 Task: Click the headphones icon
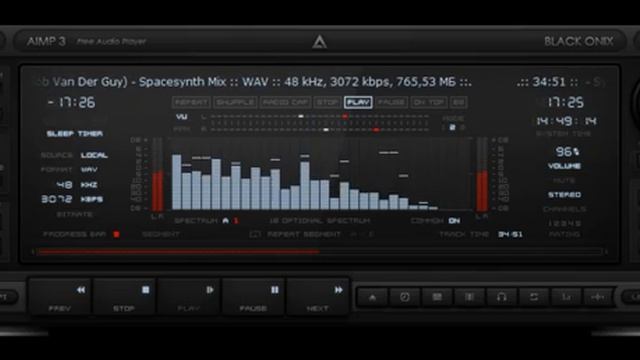click(x=501, y=297)
